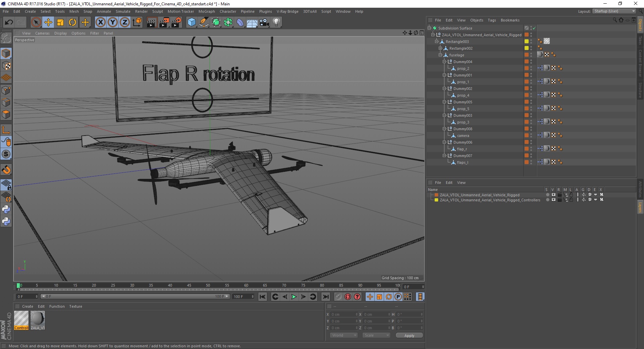The image size is (644, 349).
Task: Toggle Controllers layer visibility eye
Action: 553,200
